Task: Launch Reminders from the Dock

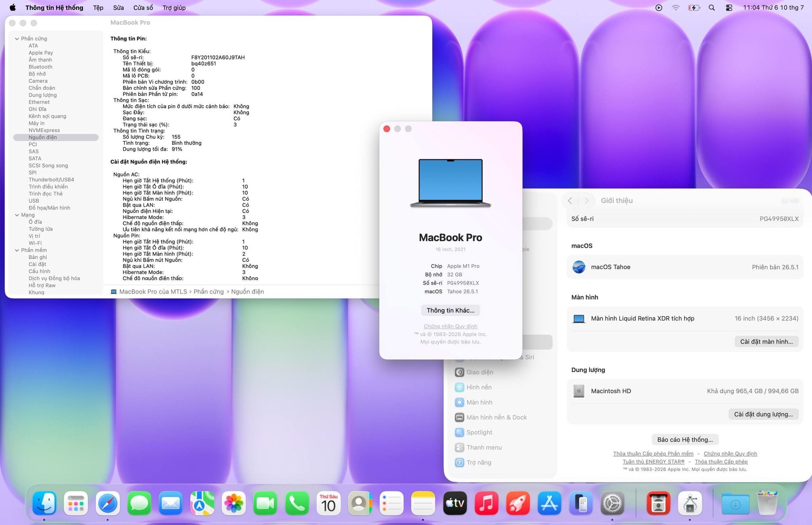Action: (x=392, y=503)
